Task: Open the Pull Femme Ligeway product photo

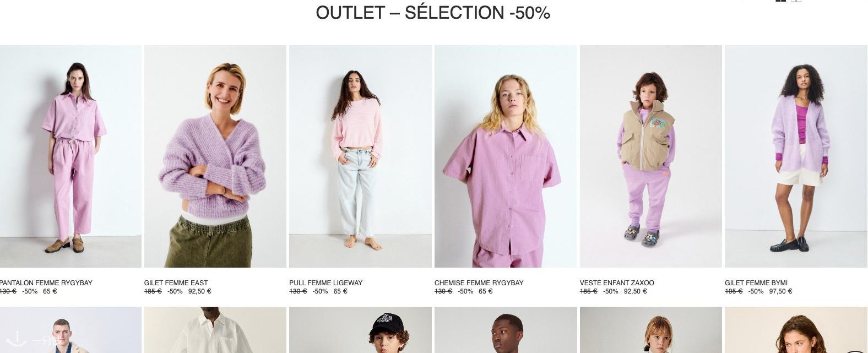Action: click(360, 156)
